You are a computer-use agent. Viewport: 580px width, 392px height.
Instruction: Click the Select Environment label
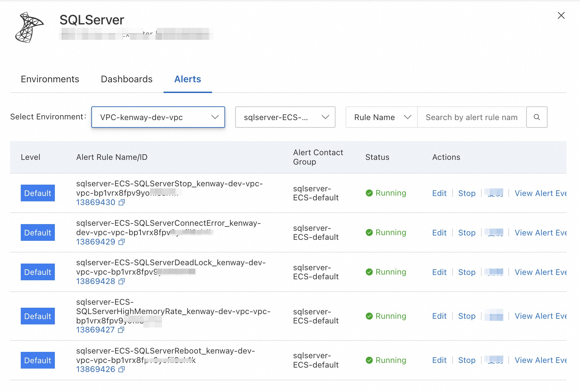(48, 117)
